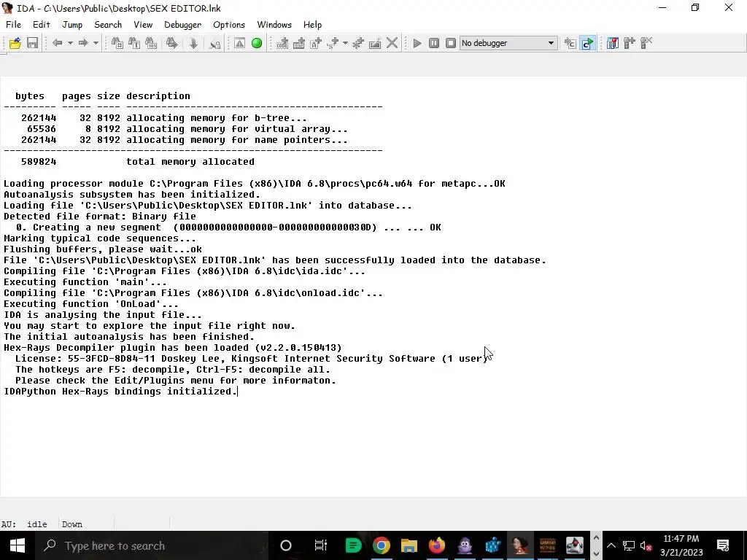Image resolution: width=747 pixels, height=560 pixels.
Task: Open Firefox from the taskbar
Action: pos(437,545)
